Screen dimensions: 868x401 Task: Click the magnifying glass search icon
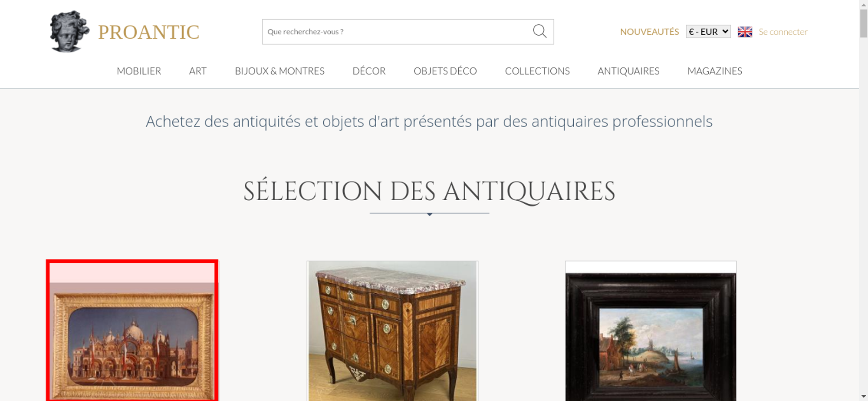[x=539, y=31]
